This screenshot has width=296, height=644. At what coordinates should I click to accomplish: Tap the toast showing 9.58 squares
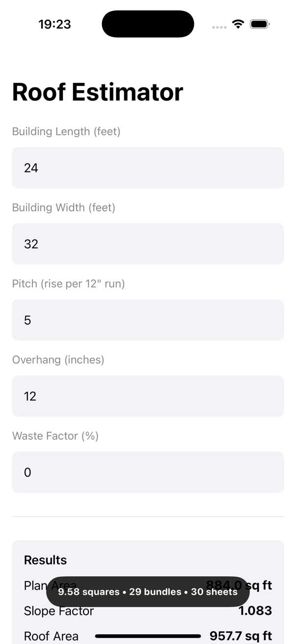pyautogui.click(x=147, y=592)
